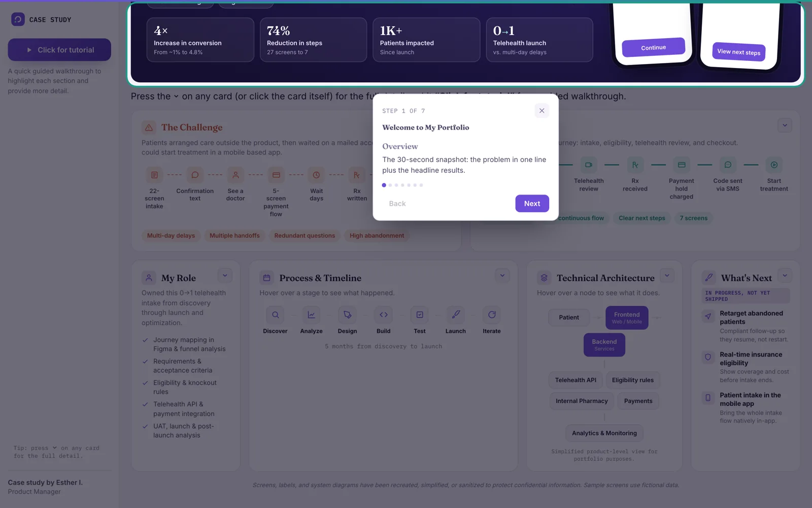This screenshot has width=812, height=508.
Task: Expand the What's Next card chevron
Action: 785,276
